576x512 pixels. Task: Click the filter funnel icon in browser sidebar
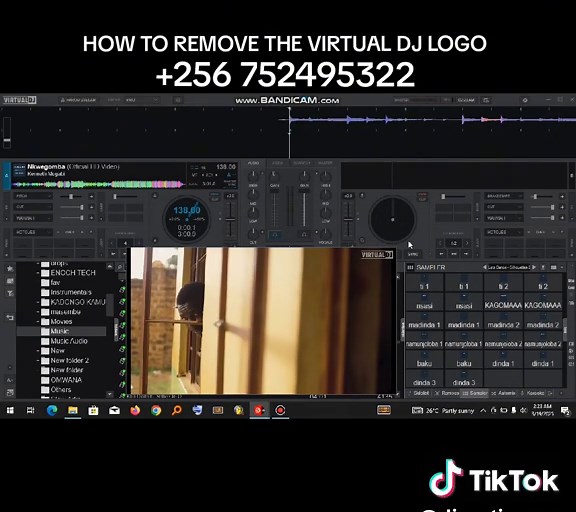[10, 293]
